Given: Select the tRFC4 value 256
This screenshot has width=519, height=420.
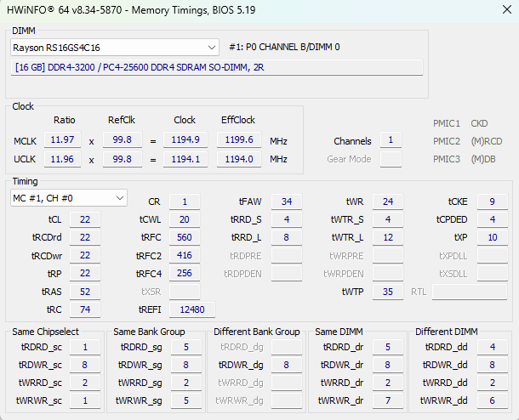Looking at the screenshot, I should (x=185, y=274).
